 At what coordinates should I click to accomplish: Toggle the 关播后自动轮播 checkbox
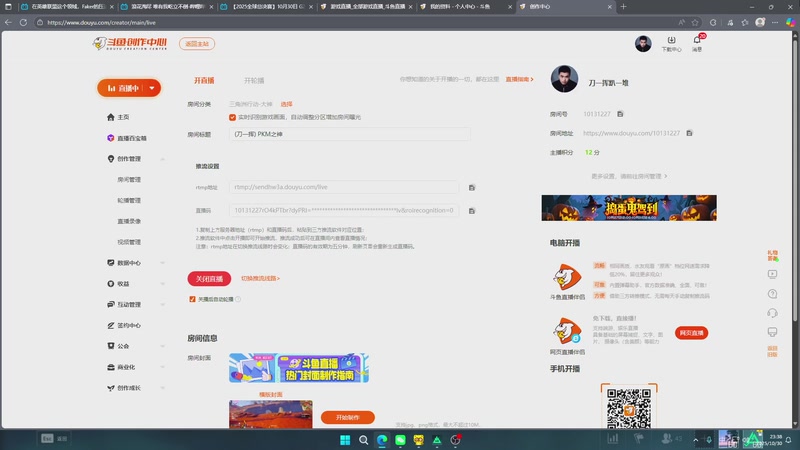coord(192,299)
